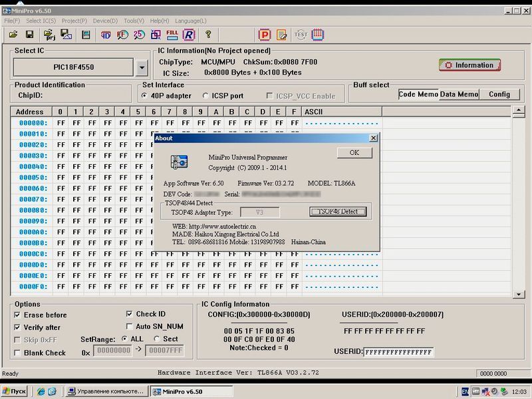The width and height of the screenshot is (532, 399).
Task: Close the About dialog with X
Action: tap(373, 138)
